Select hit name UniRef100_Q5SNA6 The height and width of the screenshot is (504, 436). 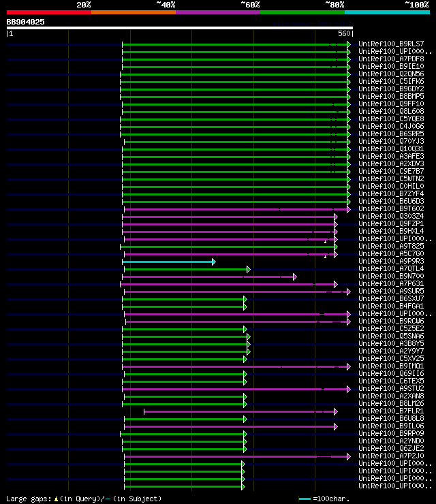(x=391, y=336)
